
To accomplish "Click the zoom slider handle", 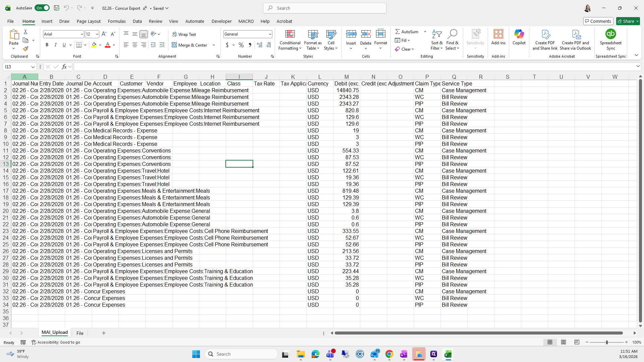I will coord(606,342).
